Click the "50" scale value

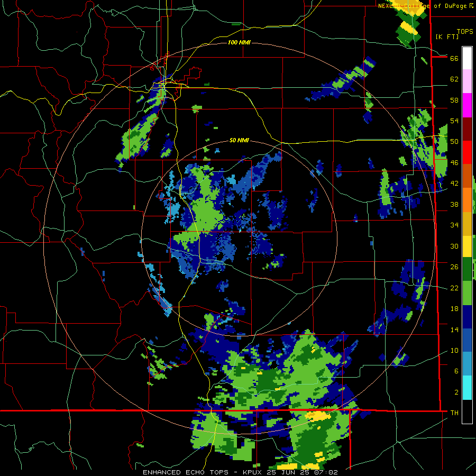click(x=454, y=142)
